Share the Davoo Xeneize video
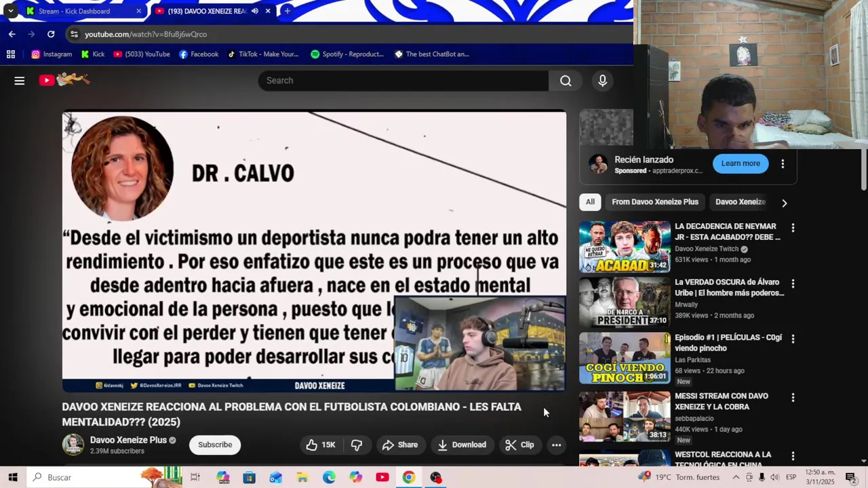This screenshot has width=868, height=488. coord(399,445)
